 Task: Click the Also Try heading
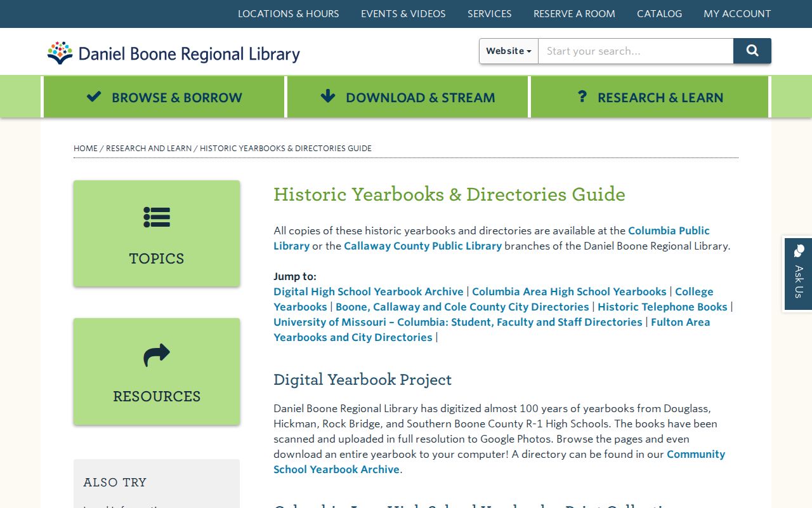pyautogui.click(x=115, y=483)
